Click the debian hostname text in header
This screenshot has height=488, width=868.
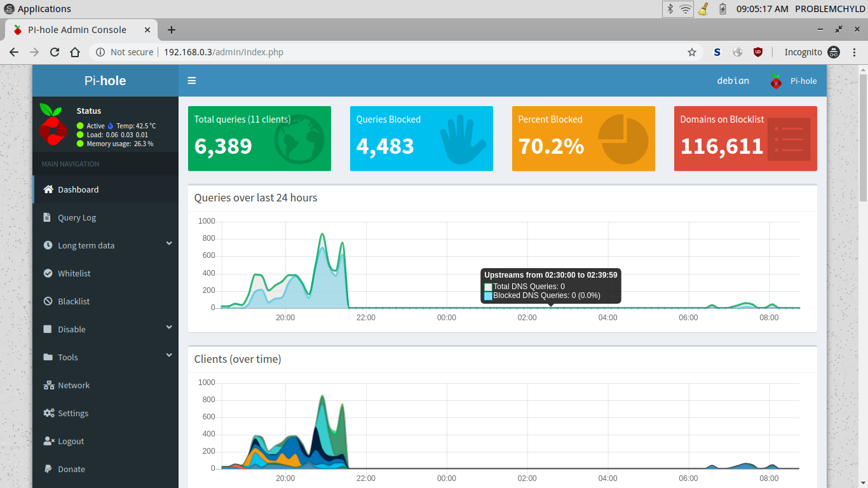pyautogui.click(x=733, y=81)
